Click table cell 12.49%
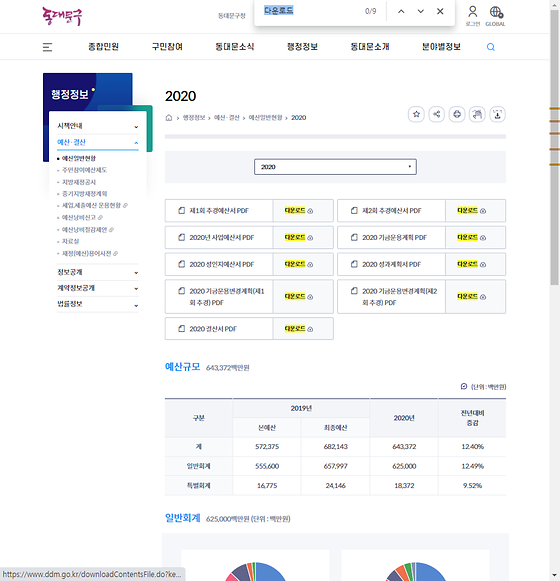The width and height of the screenshot is (560, 581). click(x=472, y=466)
